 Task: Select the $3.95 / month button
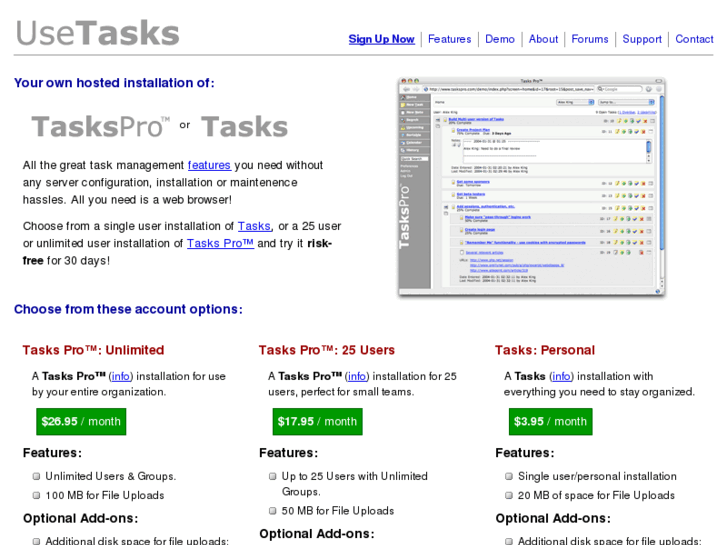coord(550,422)
